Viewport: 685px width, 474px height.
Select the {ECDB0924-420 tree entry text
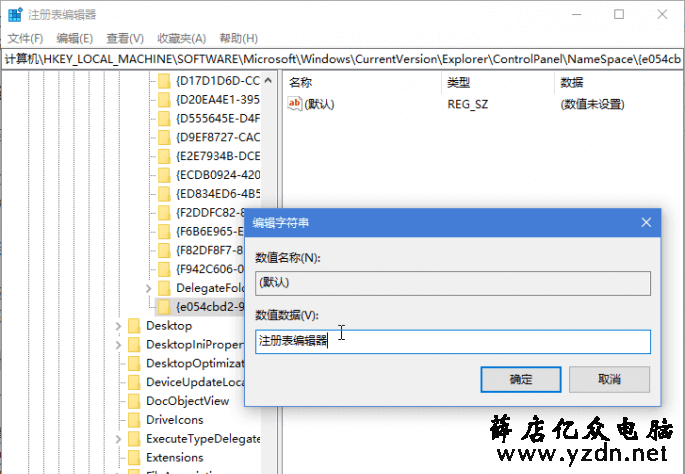218,175
